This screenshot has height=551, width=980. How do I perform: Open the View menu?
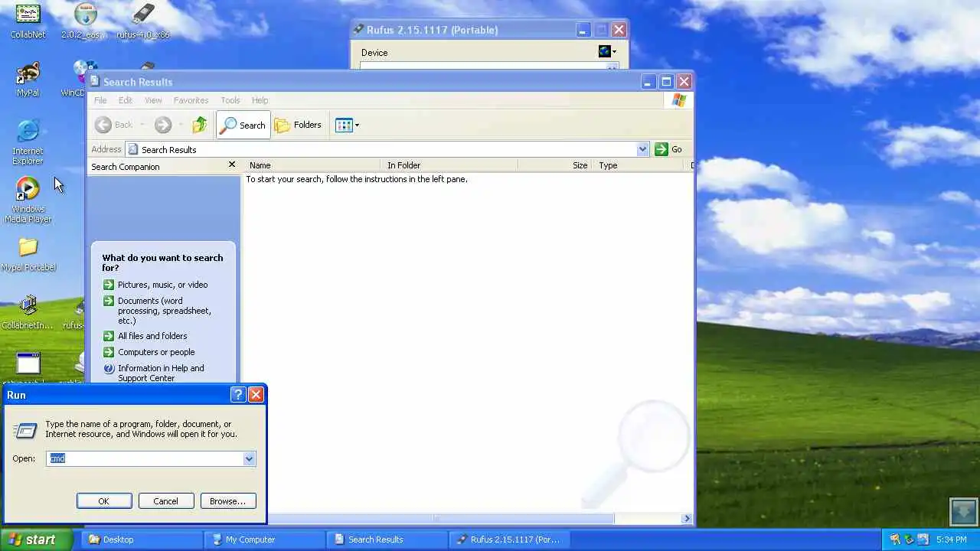coord(153,100)
